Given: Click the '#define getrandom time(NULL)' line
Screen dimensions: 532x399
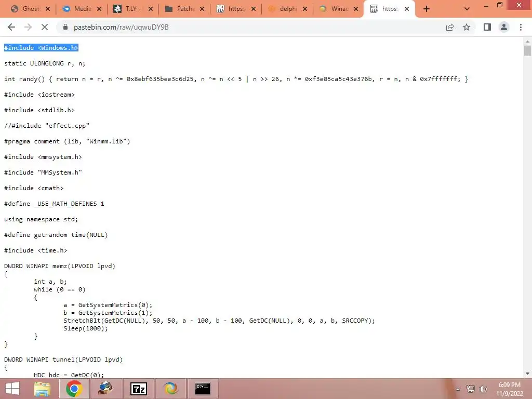Looking at the screenshot, I should 56,235.
